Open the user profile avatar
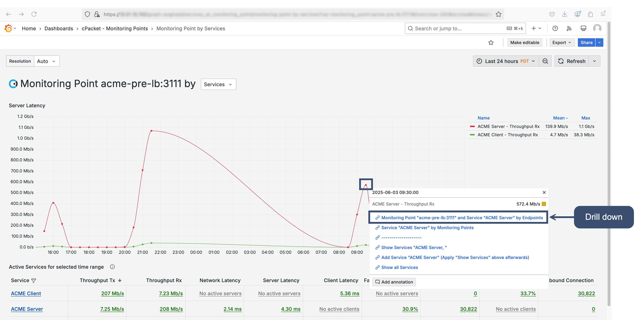 597,28
